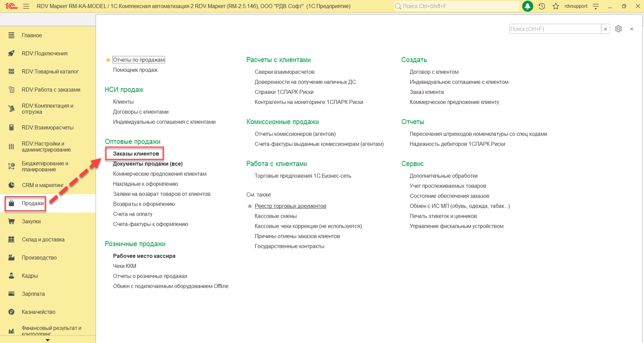Screen dimensions: 644x343
Task: Toggle favorite star for Реестр торговых документов
Action: (250, 206)
